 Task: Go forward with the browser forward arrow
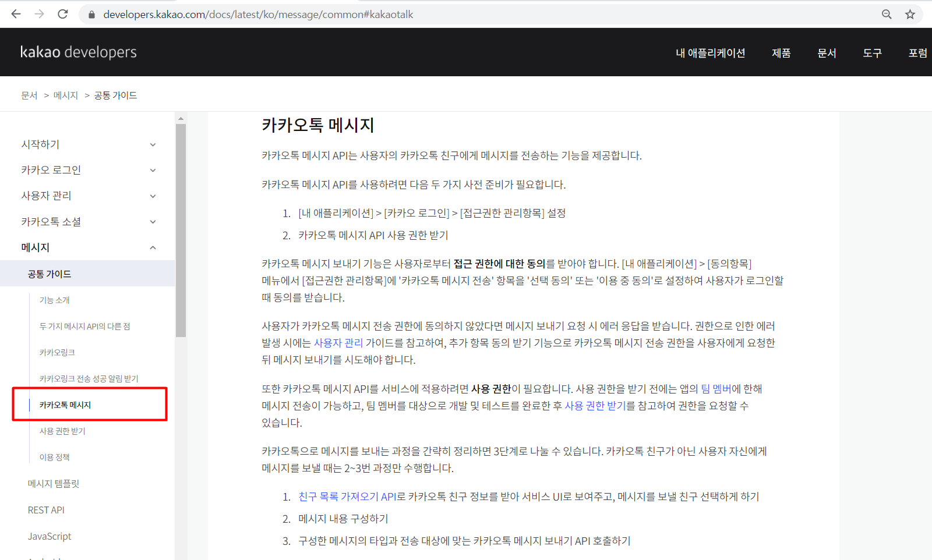click(x=39, y=14)
